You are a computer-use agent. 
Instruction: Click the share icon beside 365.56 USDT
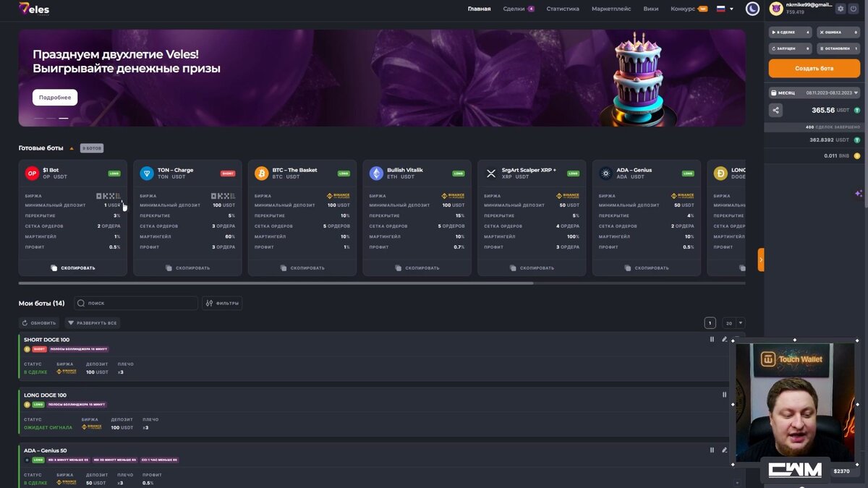[x=776, y=111]
